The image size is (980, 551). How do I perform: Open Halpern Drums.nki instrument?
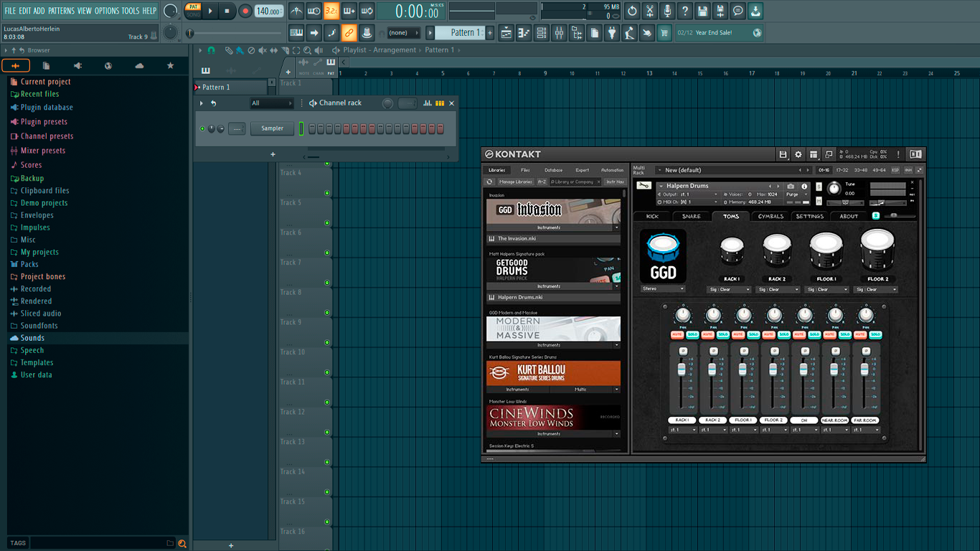point(553,297)
